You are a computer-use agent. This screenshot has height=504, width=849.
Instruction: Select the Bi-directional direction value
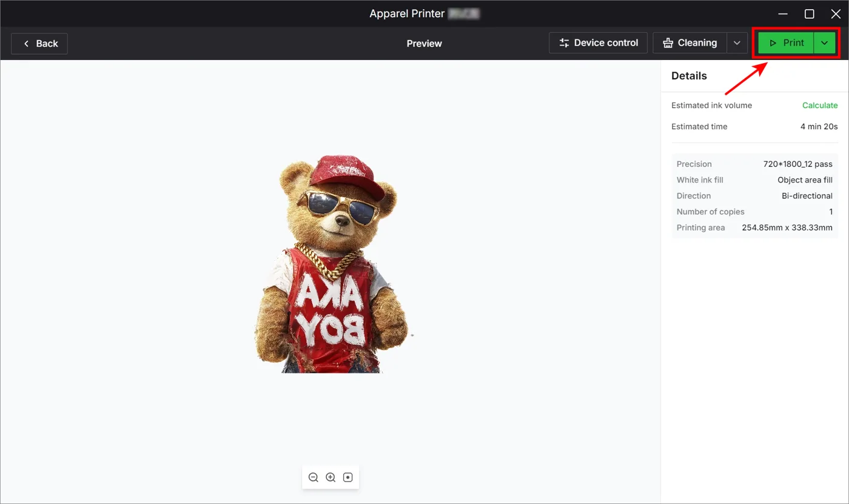point(807,196)
